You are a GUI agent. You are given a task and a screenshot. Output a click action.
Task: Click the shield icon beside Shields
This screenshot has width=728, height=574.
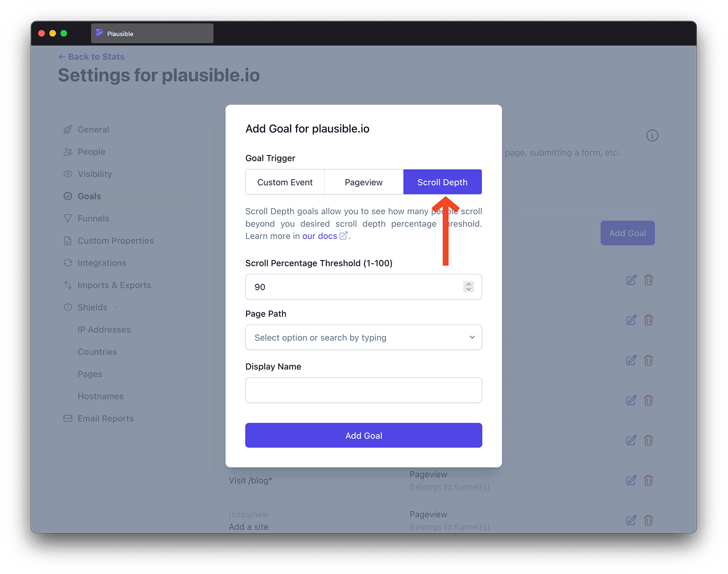tap(68, 307)
